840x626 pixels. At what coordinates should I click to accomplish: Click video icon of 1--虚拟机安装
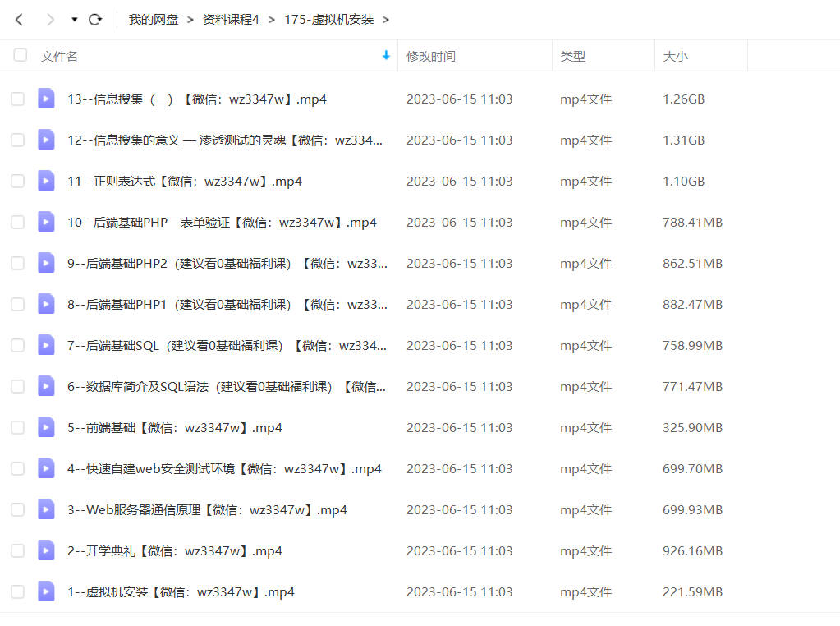[x=46, y=591]
